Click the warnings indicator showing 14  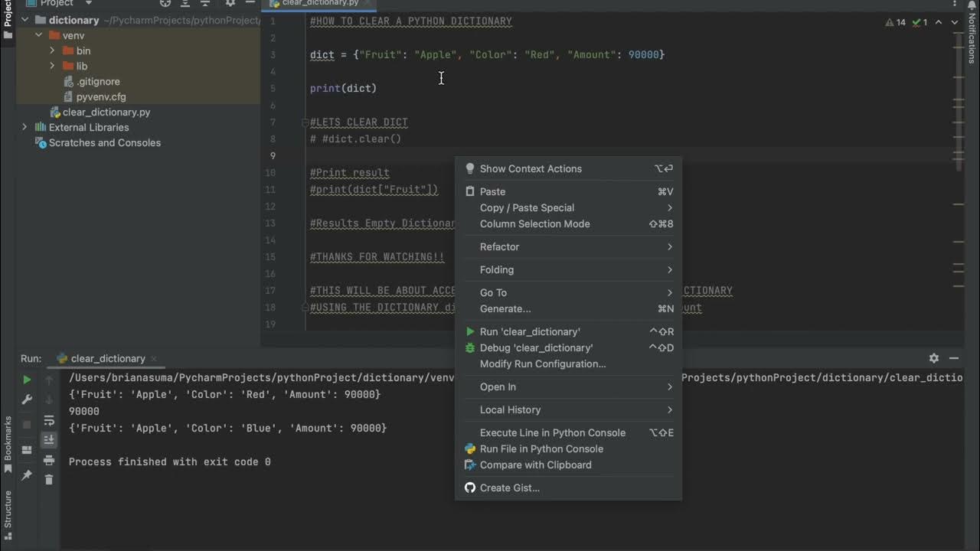pos(896,22)
